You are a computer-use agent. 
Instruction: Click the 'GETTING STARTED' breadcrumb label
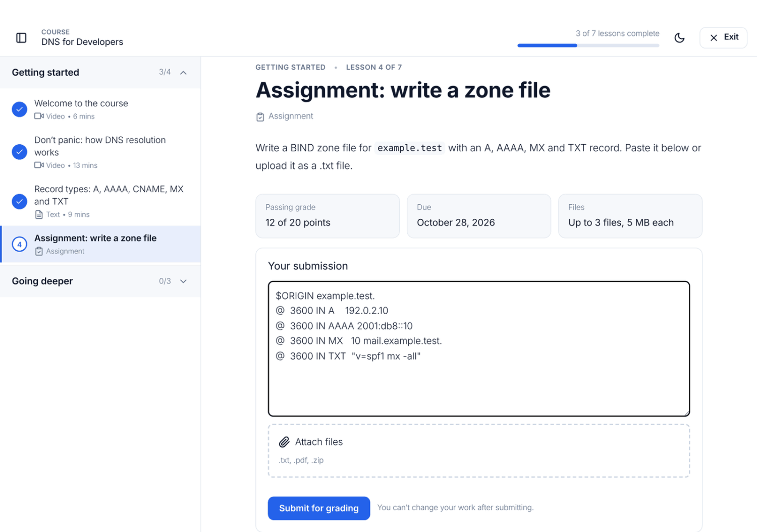(290, 67)
